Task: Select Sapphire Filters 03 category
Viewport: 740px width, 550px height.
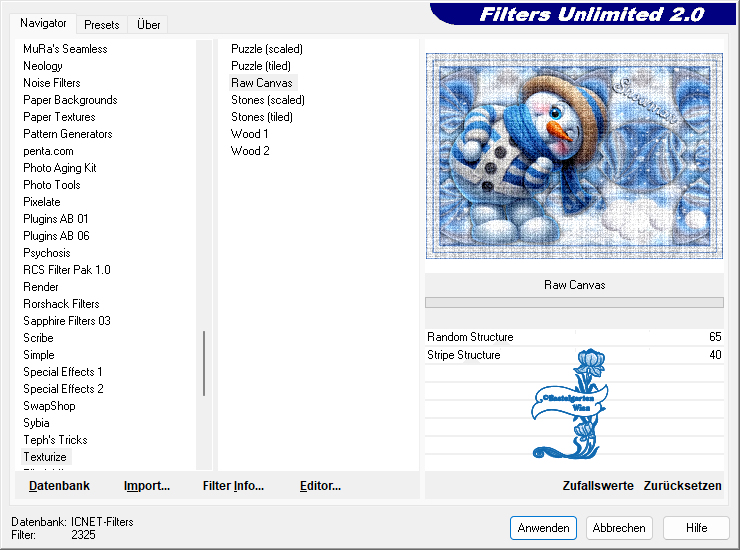Action: [67, 321]
